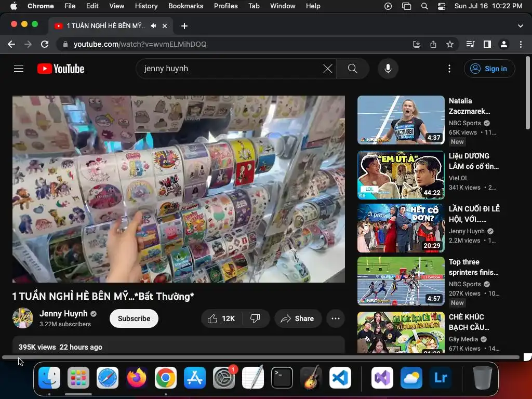532x399 pixels.
Task: Open the File menu
Action: coord(70,6)
